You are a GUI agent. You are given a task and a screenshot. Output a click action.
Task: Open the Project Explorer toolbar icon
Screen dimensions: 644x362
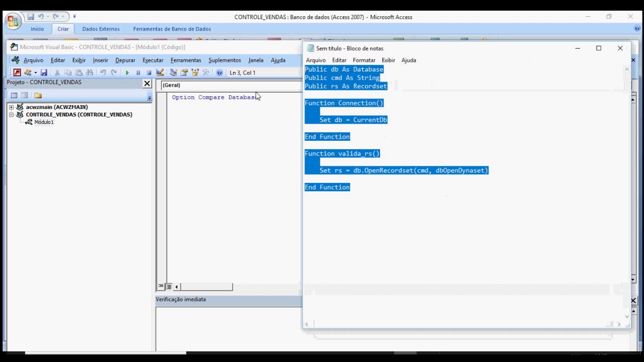coord(174,73)
